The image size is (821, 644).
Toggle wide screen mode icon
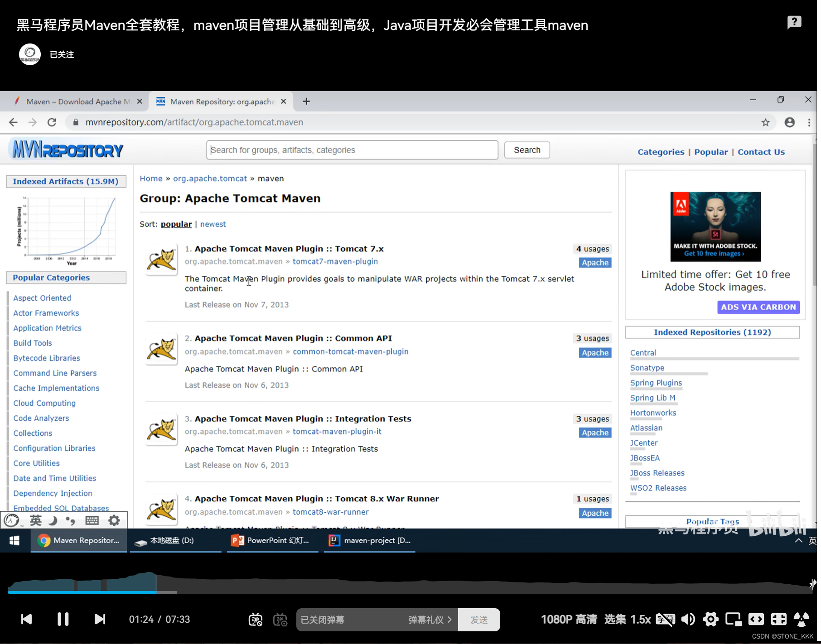point(756,619)
